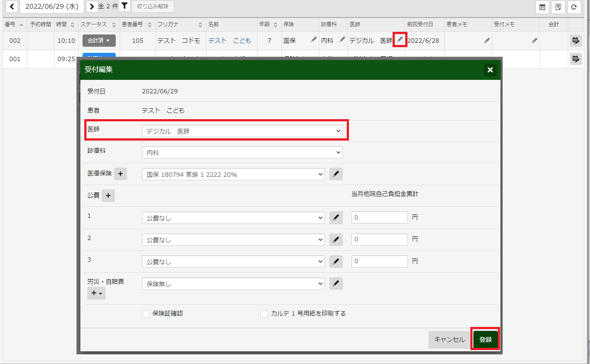The height and width of the screenshot is (364, 590).
Task: Open the filter funnel icon
Action: [x=124, y=6]
